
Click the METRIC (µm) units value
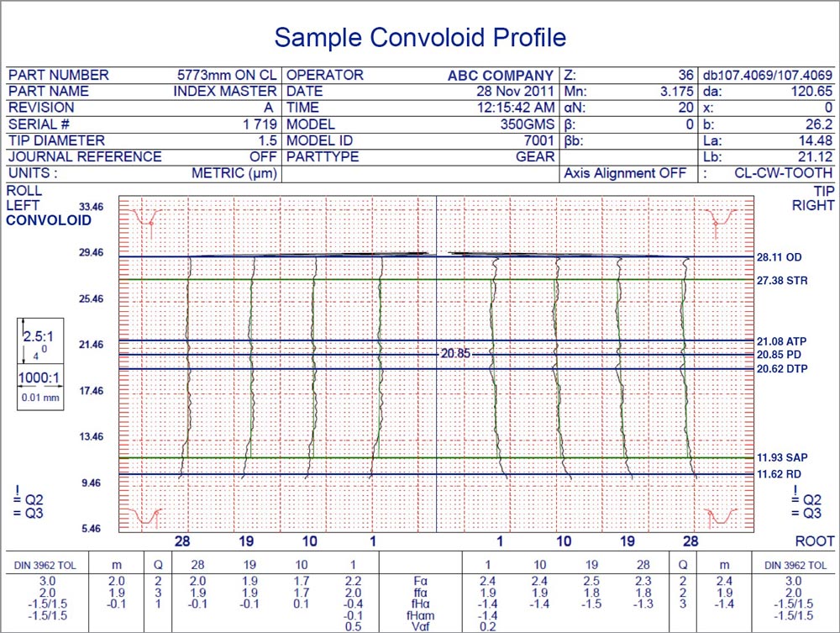(234, 173)
